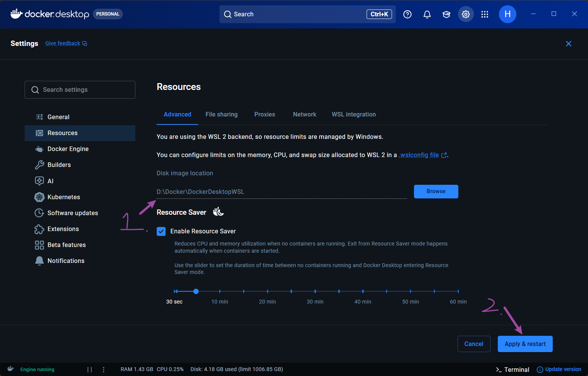588x376 pixels.
Task: Open the Terminal from the status bar
Action: tap(513, 370)
